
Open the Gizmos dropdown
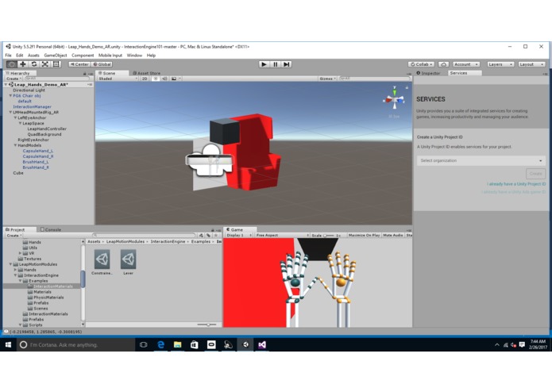328,79
